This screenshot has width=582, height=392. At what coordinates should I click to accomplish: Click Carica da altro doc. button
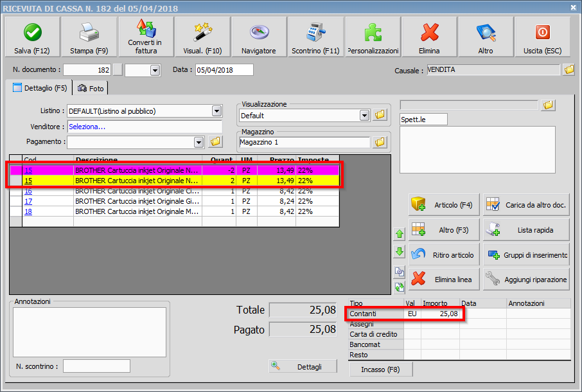click(526, 205)
